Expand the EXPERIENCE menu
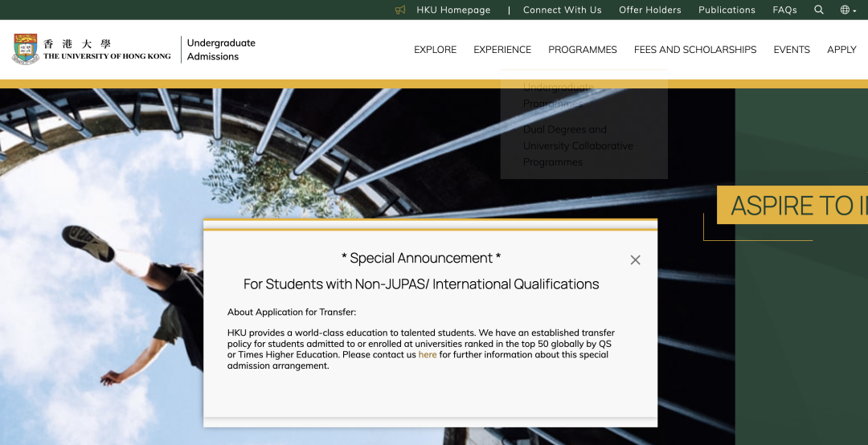The image size is (868, 445). 502,50
